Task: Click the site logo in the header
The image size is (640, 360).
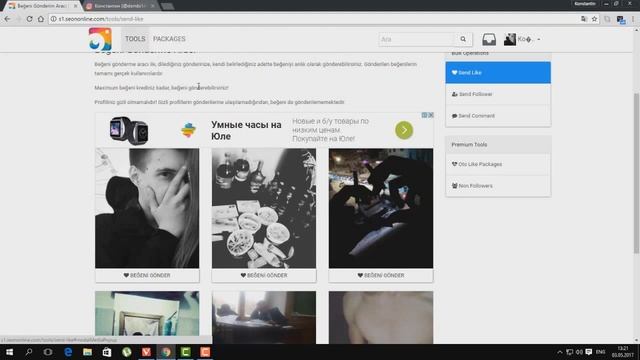Action: 100,39
